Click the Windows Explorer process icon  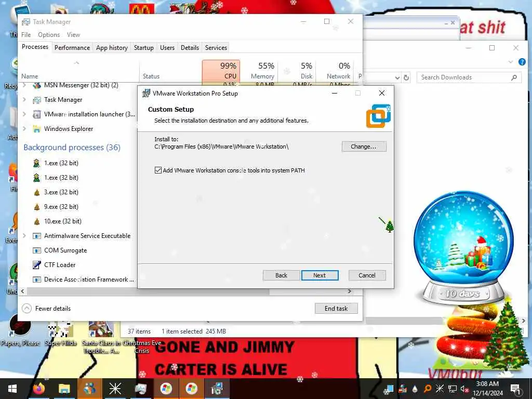[37, 129]
